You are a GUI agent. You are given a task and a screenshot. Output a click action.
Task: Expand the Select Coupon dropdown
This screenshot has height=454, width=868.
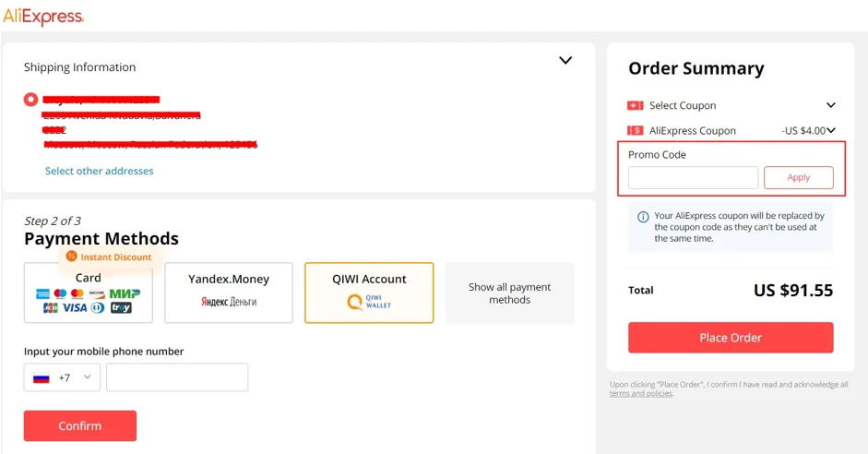coord(830,105)
